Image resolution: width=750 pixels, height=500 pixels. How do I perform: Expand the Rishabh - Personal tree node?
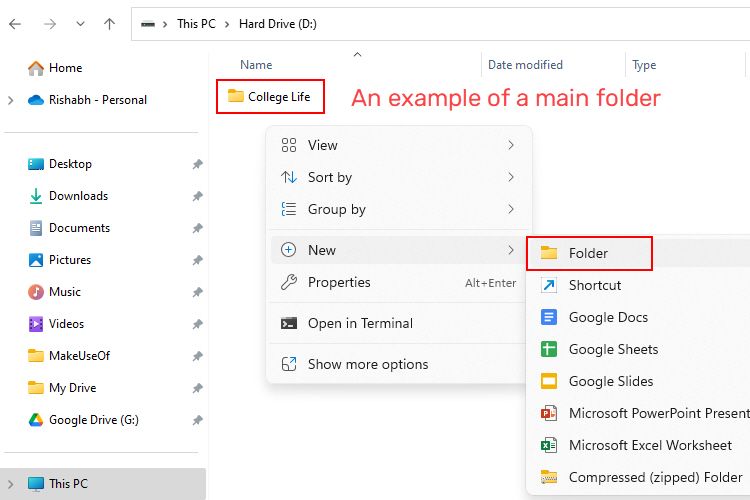11,100
